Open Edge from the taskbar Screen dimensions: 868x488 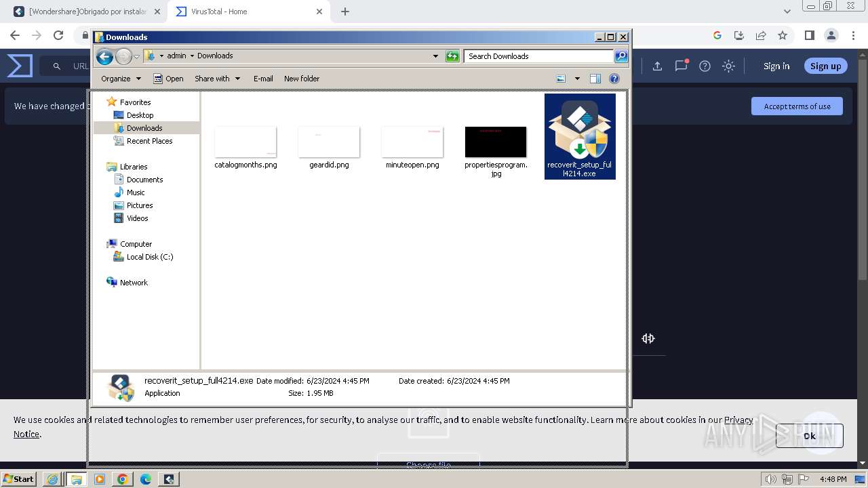click(145, 479)
